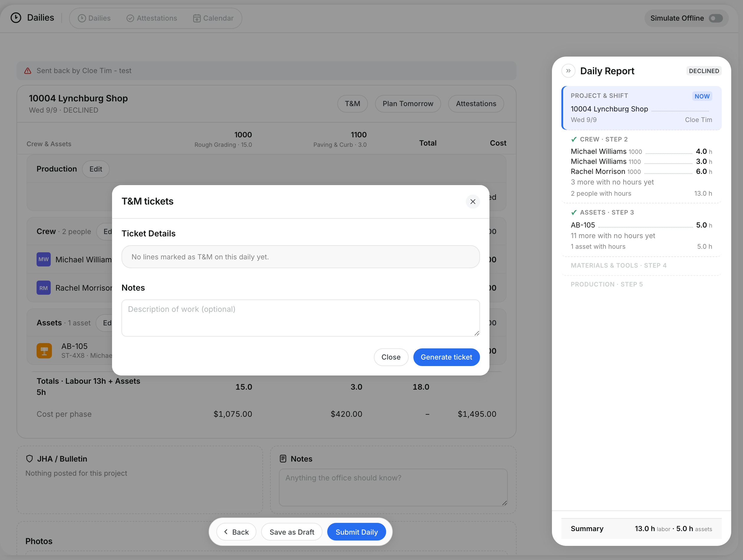Click the $1,495.00 total cost value
This screenshot has height=560, width=743.
[477, 414]
